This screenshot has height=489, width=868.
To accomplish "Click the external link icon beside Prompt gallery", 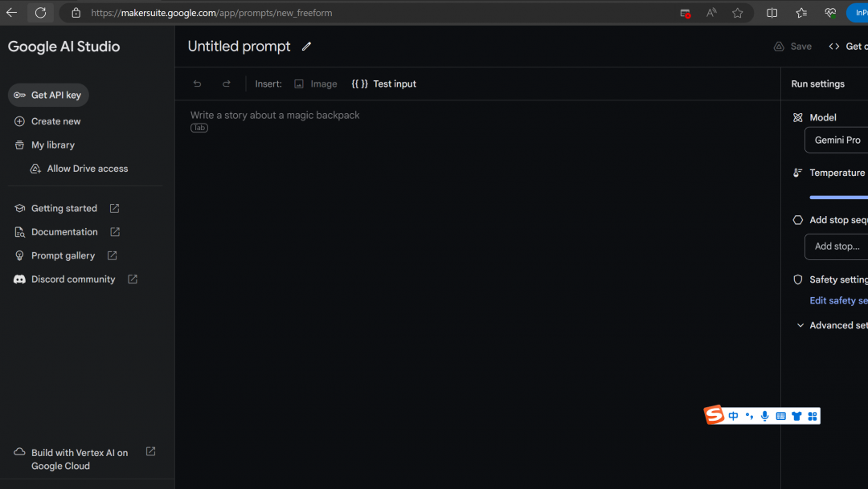I will click(113, 255).
